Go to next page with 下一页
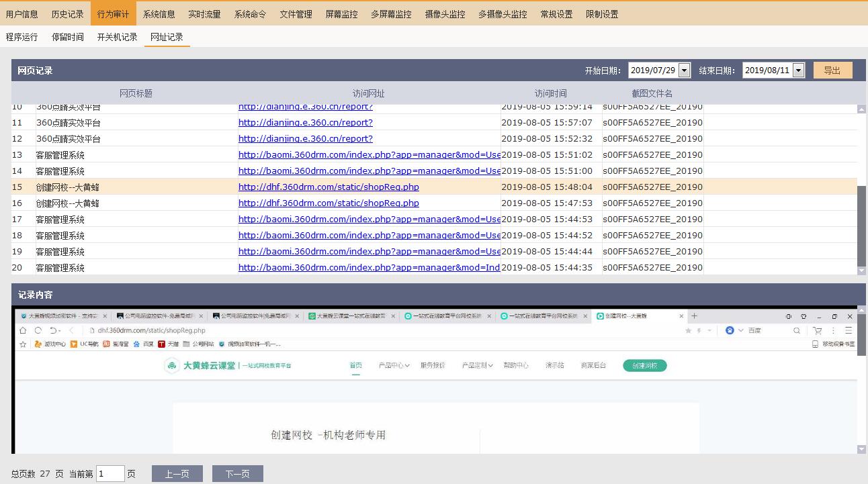Screen dimensions: 868x484 tap(237, 474)
